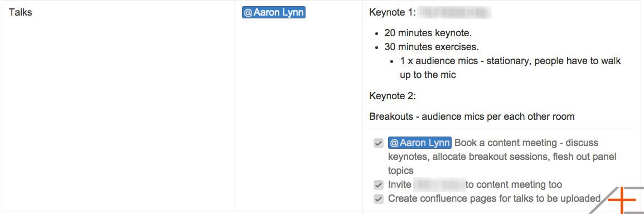Screen dimensions: 644x214
Task: Open @Aaron Lynn mention in the owner column
Action: point(274,12)
